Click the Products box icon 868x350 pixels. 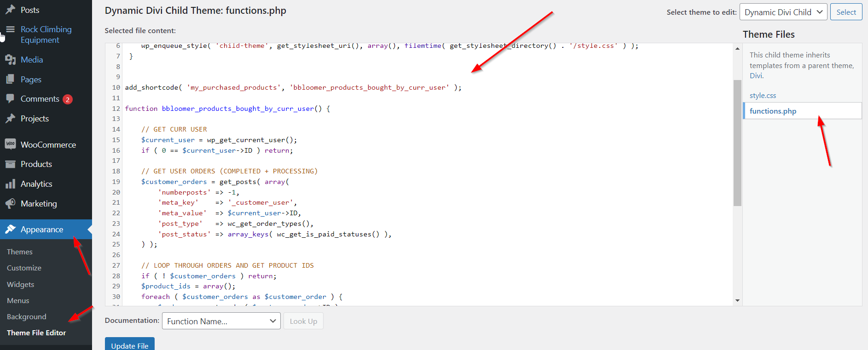click(10, 164)
